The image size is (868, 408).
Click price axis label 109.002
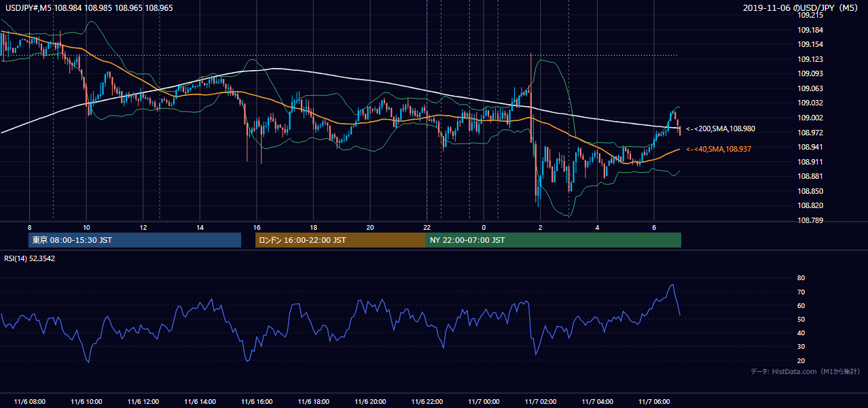pos(810,118)
